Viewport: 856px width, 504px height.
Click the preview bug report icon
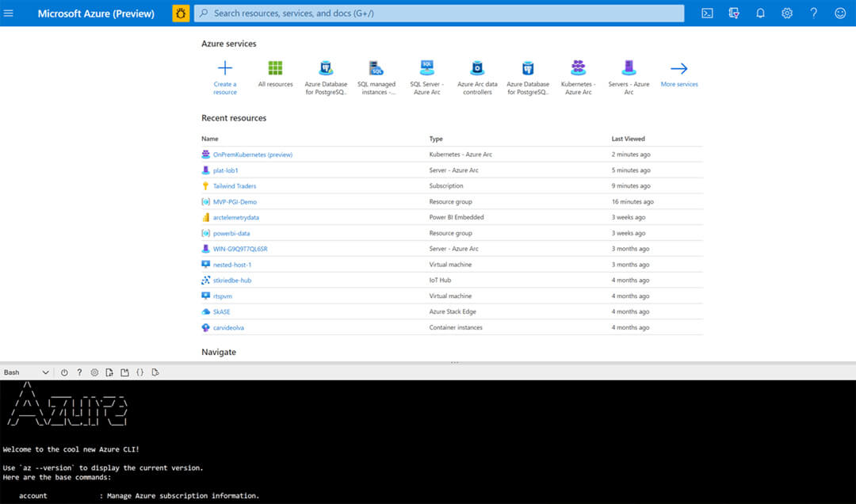click(x=181, y=13)
